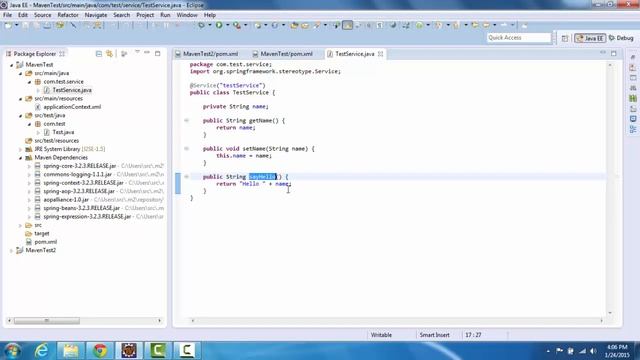Click the editor vertical scrollbar down arrow

coord(610,313)
